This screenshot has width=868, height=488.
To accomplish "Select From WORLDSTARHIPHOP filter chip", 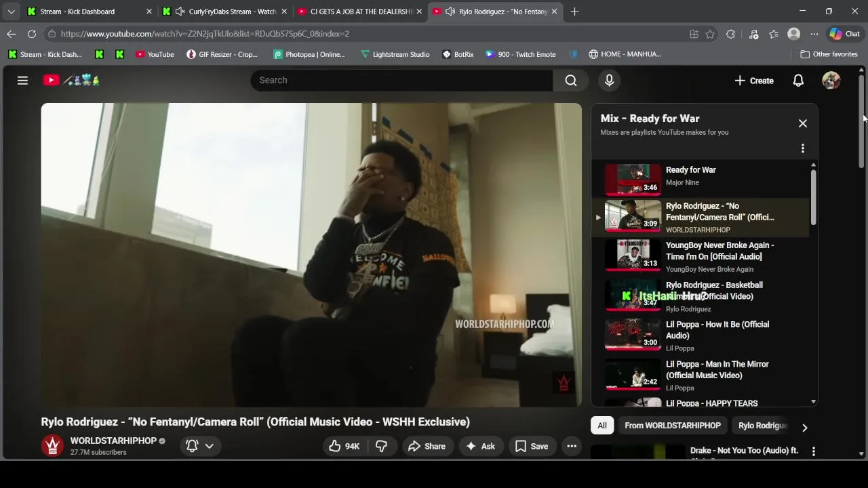I will coord(673,426).
